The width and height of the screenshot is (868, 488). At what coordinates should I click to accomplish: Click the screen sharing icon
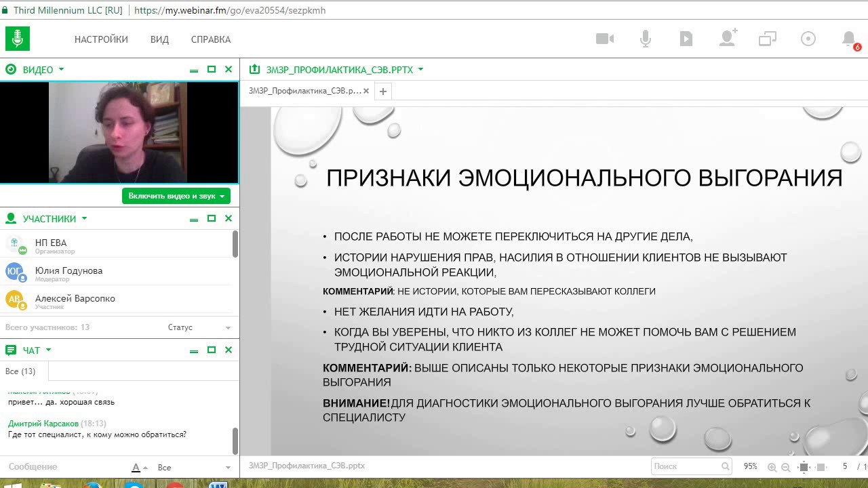(x=767, y=39)
